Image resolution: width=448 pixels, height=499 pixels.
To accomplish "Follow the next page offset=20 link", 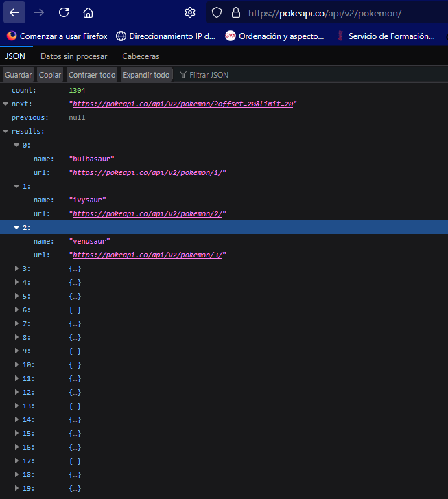I will click(x=183, y=104).
